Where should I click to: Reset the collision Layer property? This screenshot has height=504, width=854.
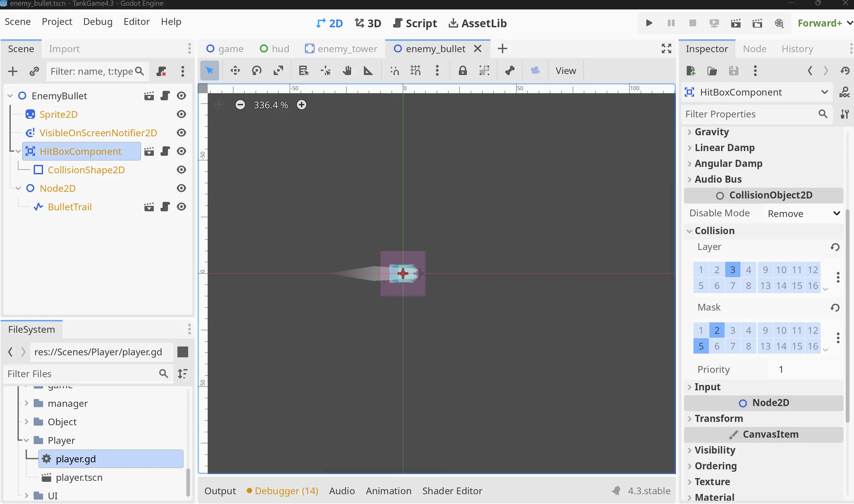click(x=834, y=247)
